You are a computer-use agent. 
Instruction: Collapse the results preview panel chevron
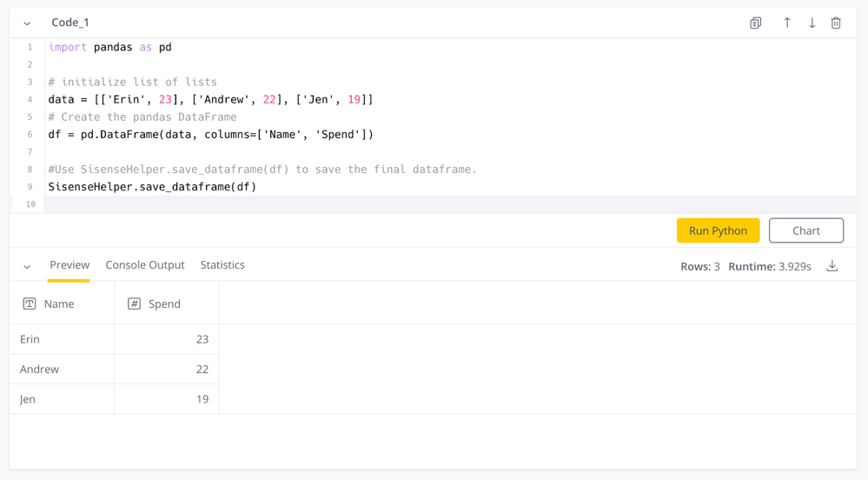[27, 267]
